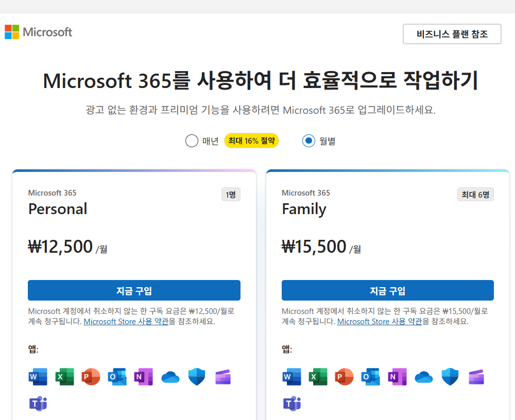Click the Microsoft 365 heading text

(x=260, y=80)
